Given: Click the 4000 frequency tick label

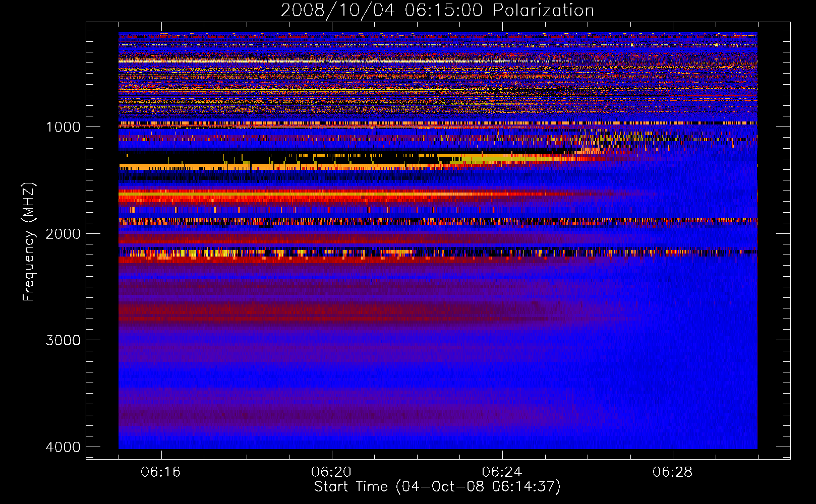Looking at the screenshot, I should 63,447.
